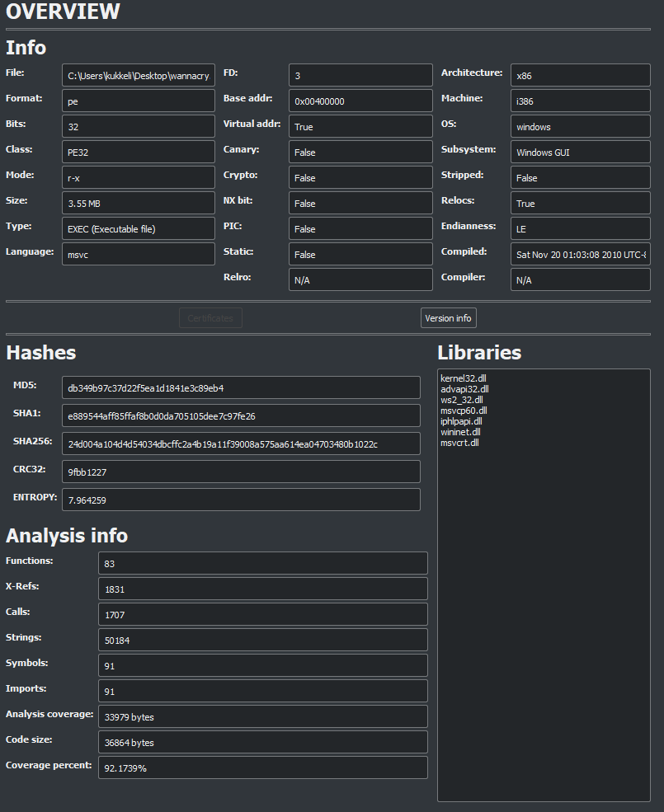Viewport: 664px width, 812px height.
Task: Select advapi32.dll in Libraries list
Action: tap(465, 389)
